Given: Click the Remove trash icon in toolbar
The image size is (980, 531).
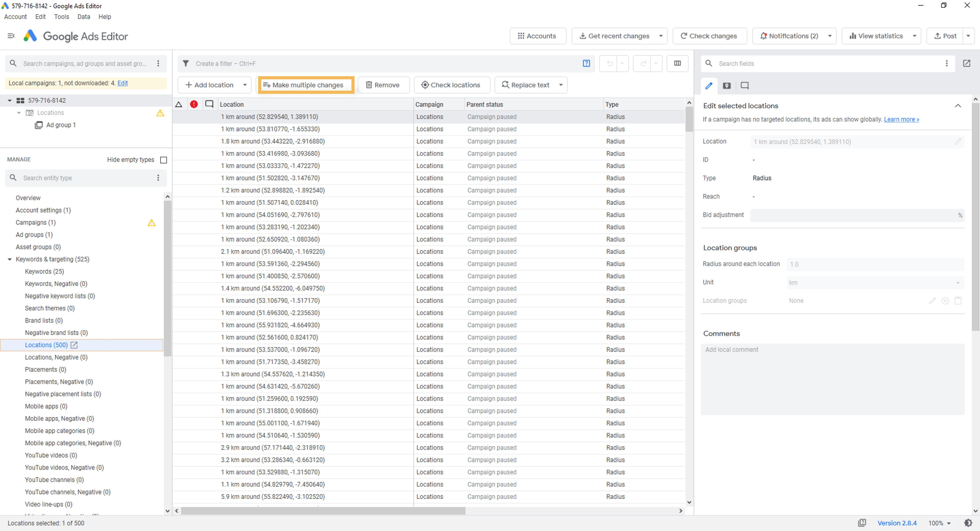Looking at the screenshot, I should pyautogui.click(x=369, y=85).
